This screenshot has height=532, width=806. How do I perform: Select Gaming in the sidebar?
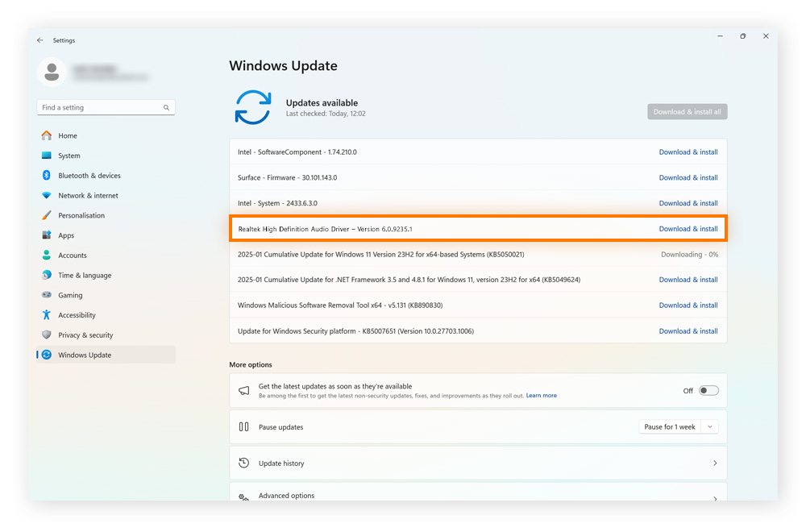tap(106, 295)
